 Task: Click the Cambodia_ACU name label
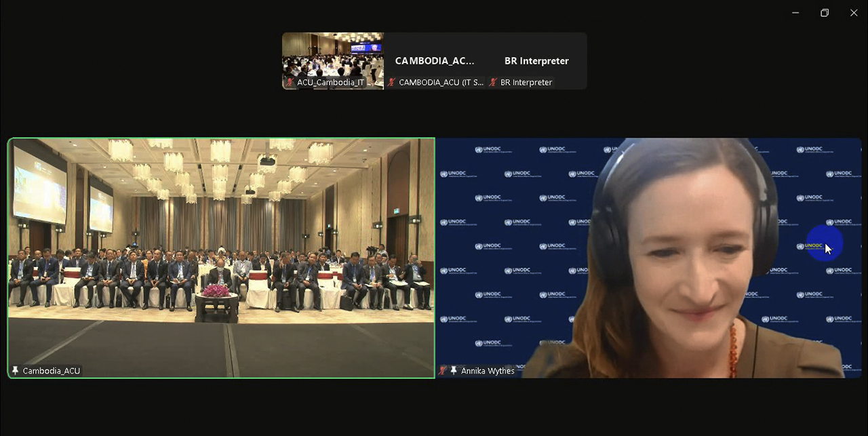point(52,371)
